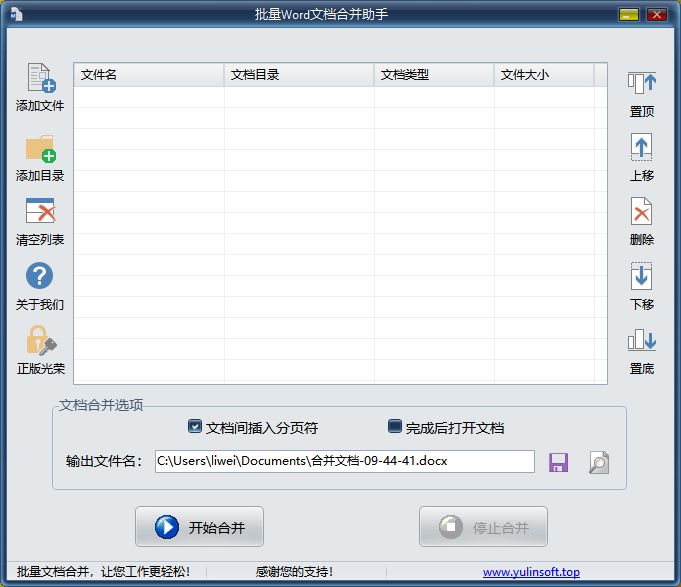
Task: Click the 正版光荣 lock and key icon
Action: (x=41, y=340)
